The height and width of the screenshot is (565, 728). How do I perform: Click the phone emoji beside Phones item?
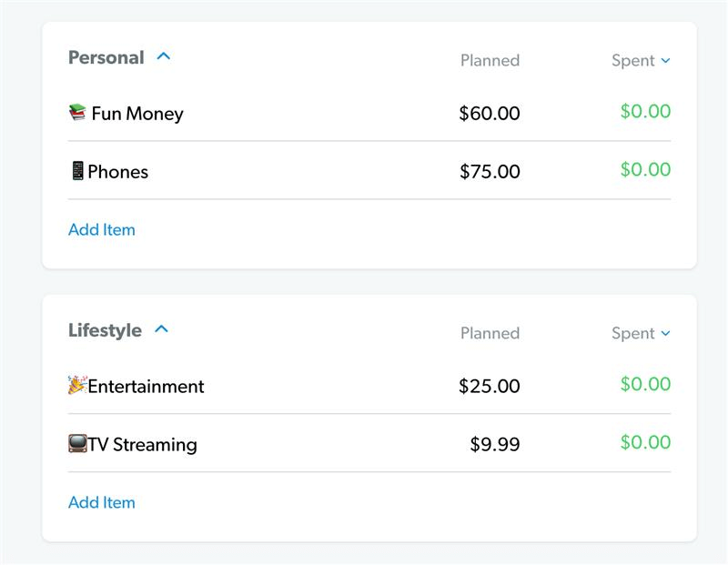77,171
